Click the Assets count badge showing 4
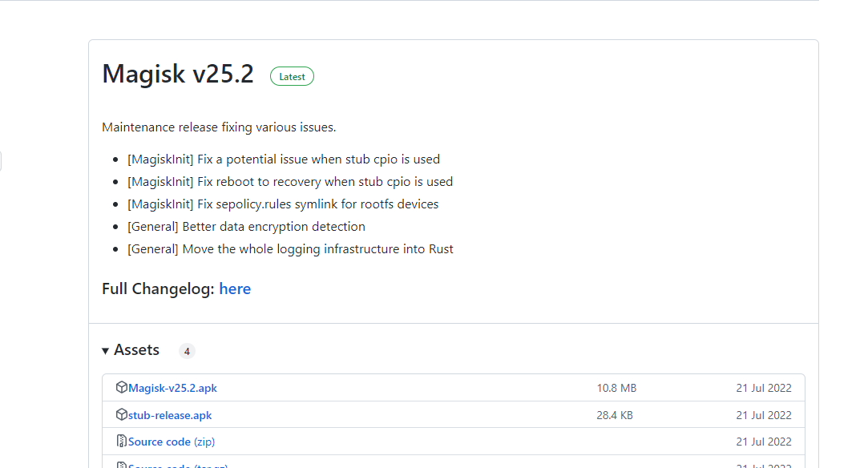The width and height of the screenshot is (868, 468). click(x=187, y=351)
